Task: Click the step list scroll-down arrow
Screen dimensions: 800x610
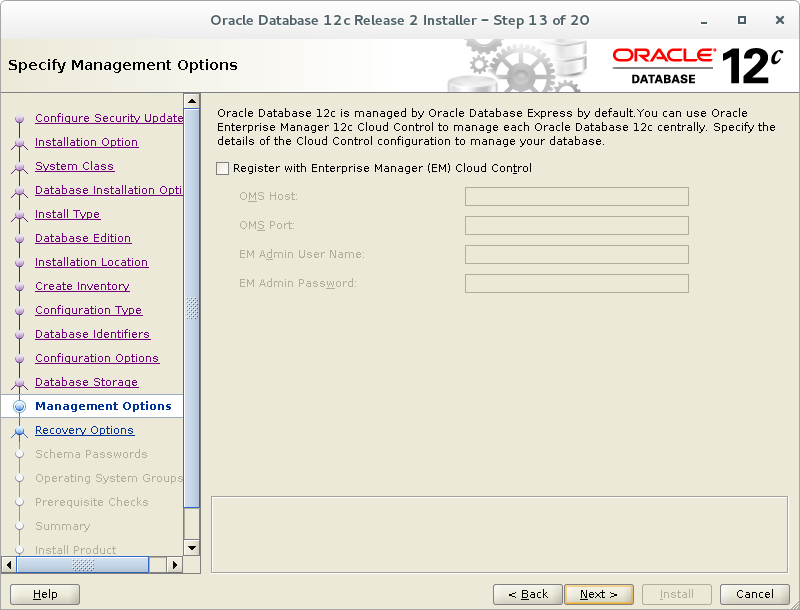Action: tap(192, 548)
